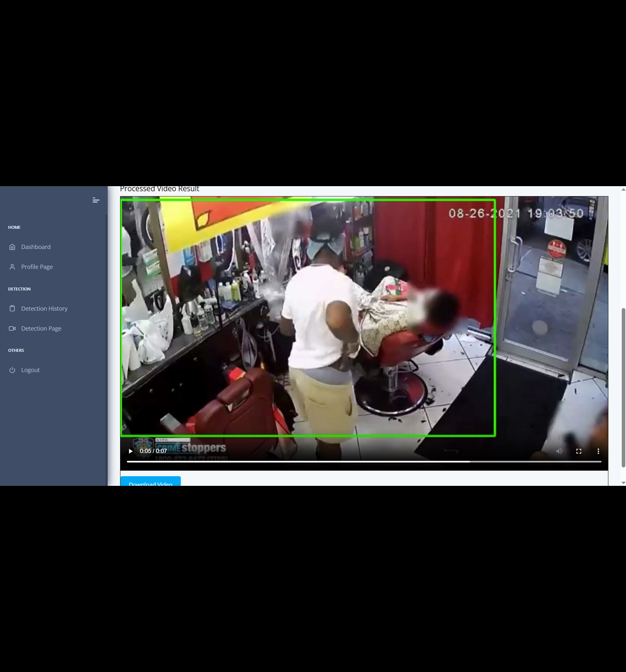Select the Detection Page label
The image size is (626, 672).
41,328
